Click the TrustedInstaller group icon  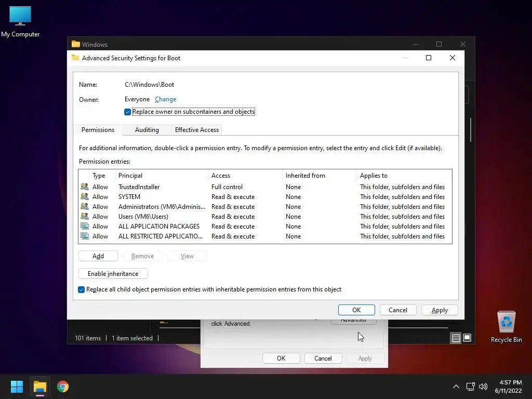[x=85, y=187]
